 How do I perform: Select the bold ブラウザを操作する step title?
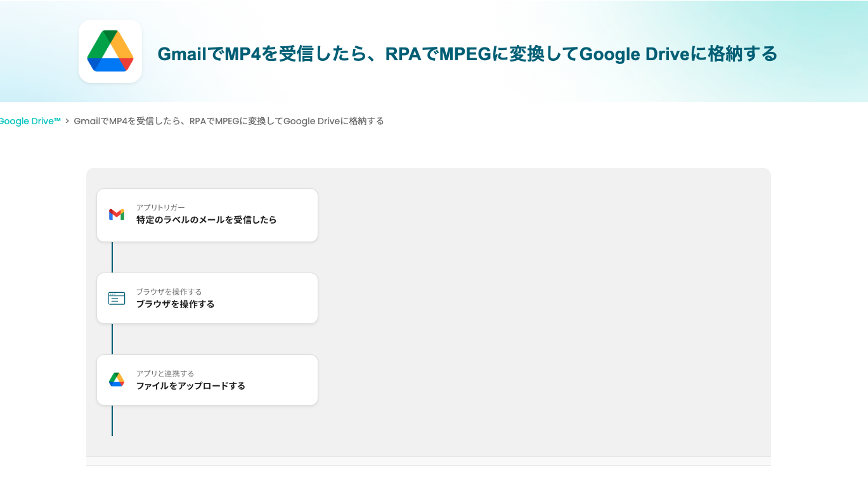pos(175,304)
